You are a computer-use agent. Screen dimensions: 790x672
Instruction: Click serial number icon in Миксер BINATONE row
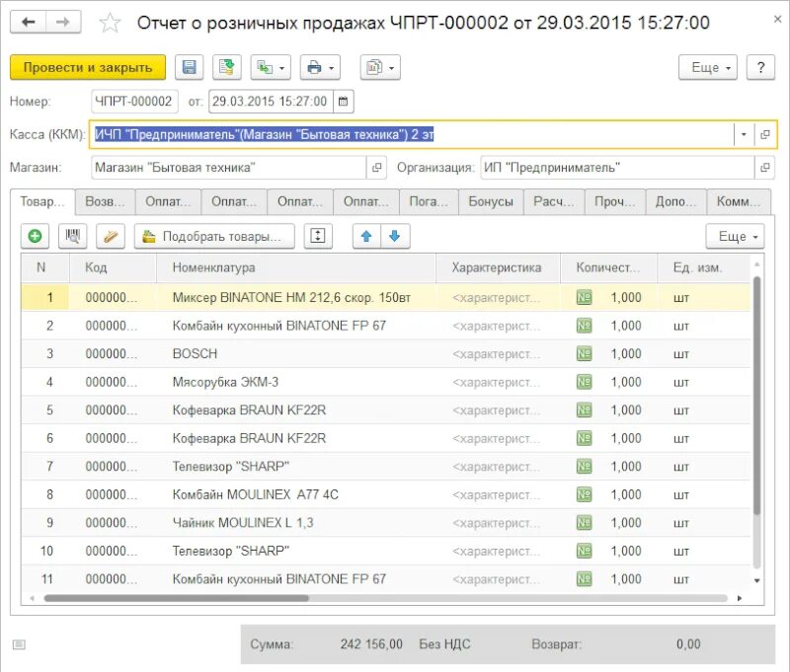click(x=584, y=298)
